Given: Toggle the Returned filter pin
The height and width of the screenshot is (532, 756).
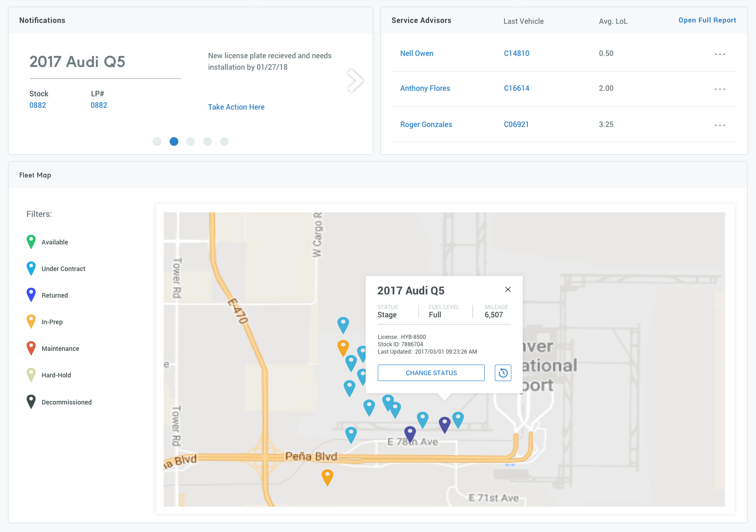Looking at the screenshot, I should 31,295.
